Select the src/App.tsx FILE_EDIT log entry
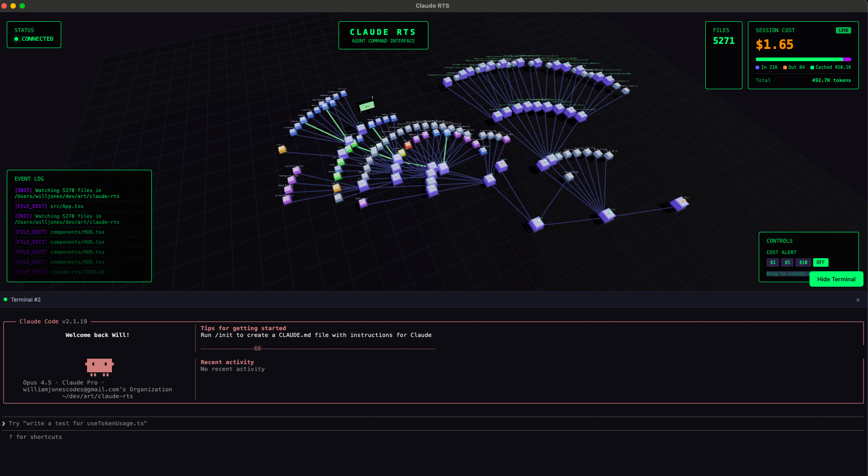This screenshot has height=476, width=868. [x=50, y=206]
